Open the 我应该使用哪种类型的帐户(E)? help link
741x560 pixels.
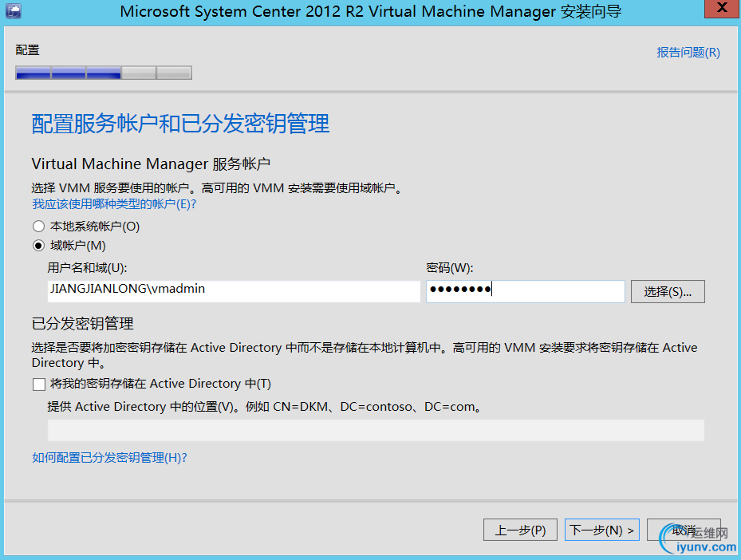tap(114, 204)
